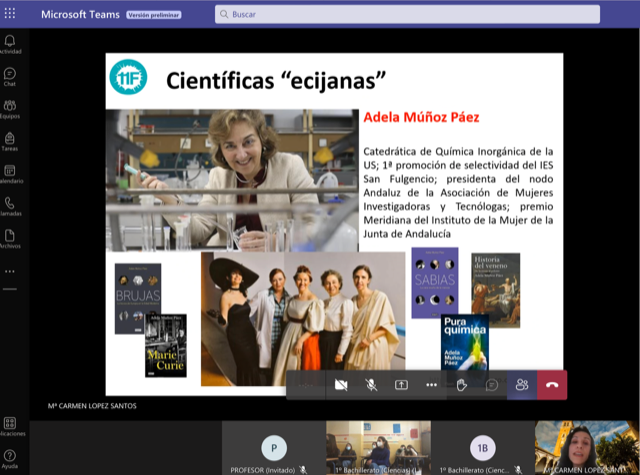Click the Pura química book cover
The width and height of the screenshot is (640, 475).
coord(465,342)
